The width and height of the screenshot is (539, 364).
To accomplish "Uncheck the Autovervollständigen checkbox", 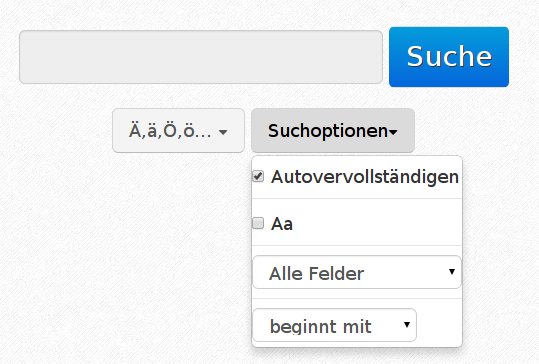I will coord(258,176).
